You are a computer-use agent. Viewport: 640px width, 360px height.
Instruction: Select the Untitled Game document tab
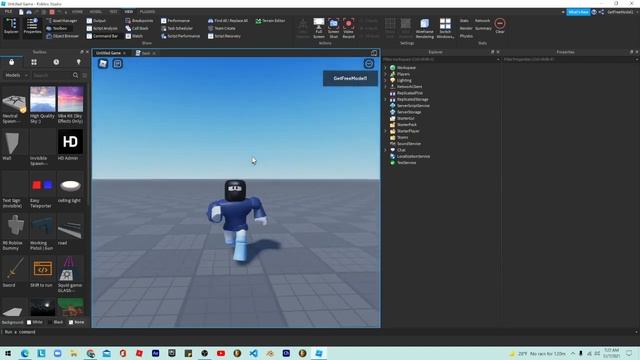(x=109, y=53)
